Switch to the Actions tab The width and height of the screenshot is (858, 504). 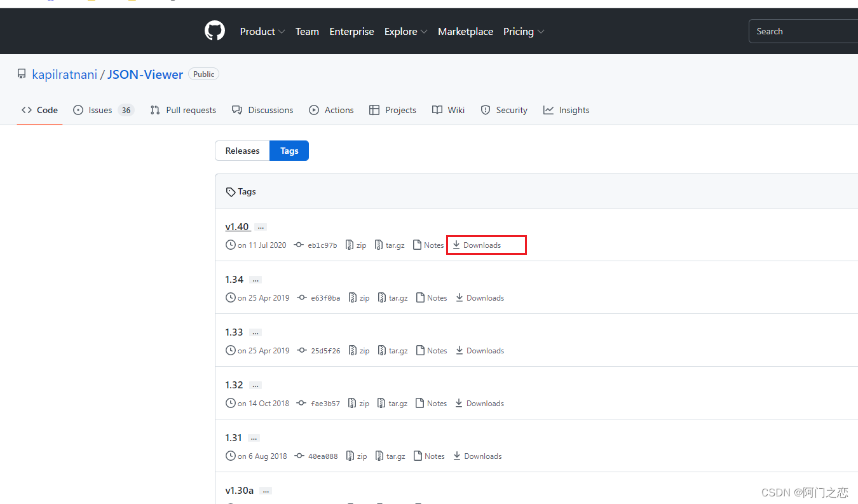pyautogui.click(x=331, y=110)
